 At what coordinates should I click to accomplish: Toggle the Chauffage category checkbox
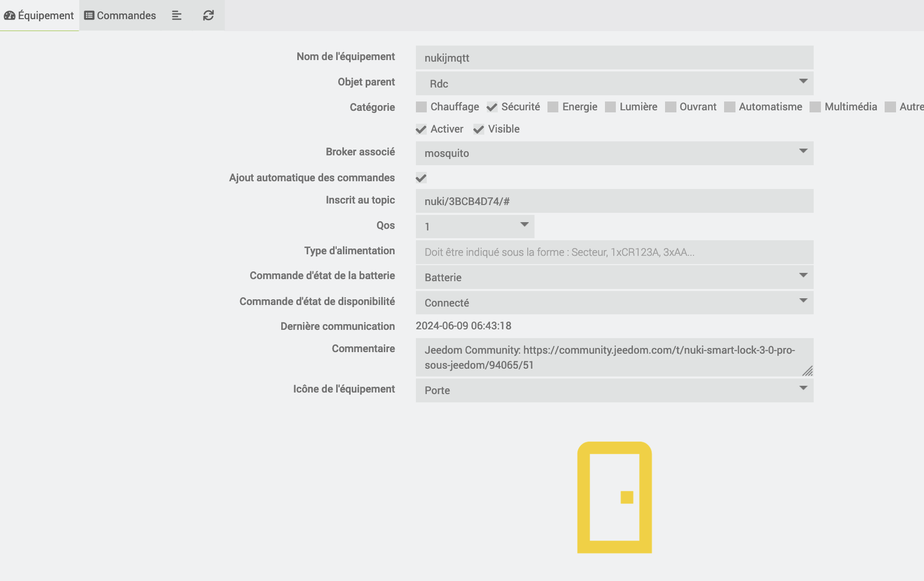(421, 107)
